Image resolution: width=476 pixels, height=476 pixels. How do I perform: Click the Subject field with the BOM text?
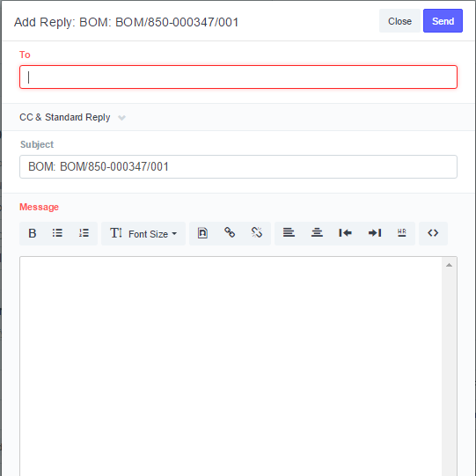(238, 166)
